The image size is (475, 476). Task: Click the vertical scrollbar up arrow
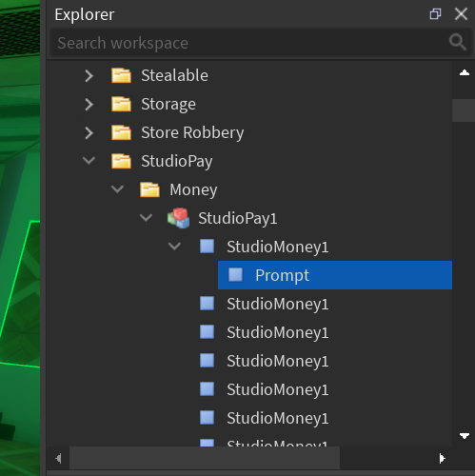[x=465, y=73]
